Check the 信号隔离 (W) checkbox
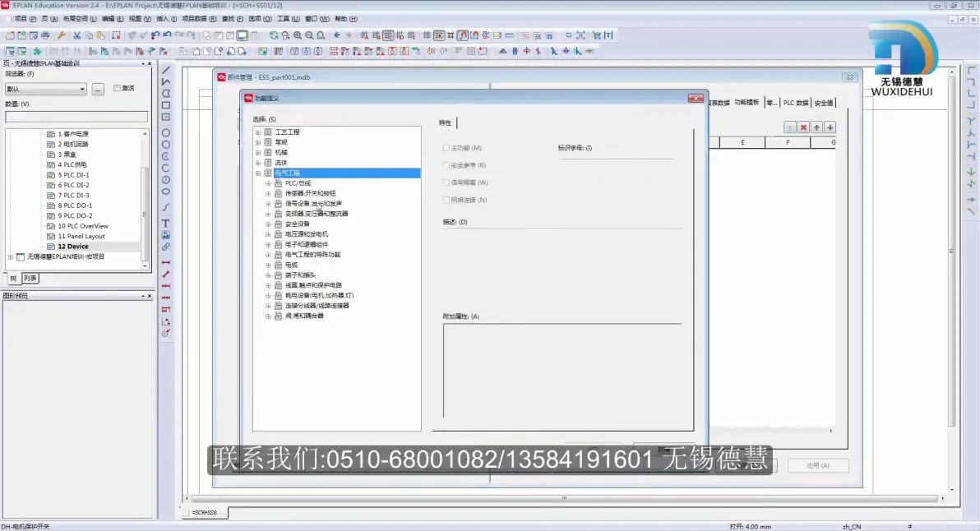 (x=446, y=182)
